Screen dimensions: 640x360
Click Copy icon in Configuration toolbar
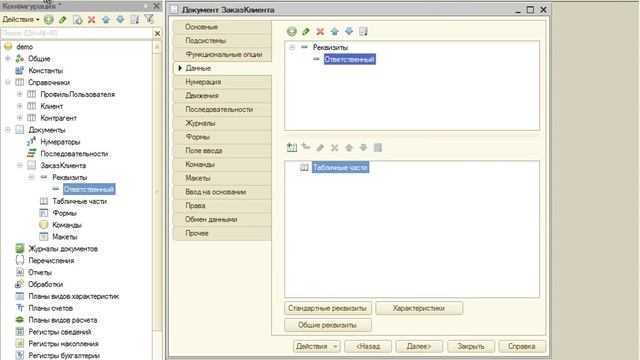tap(78, 20)
